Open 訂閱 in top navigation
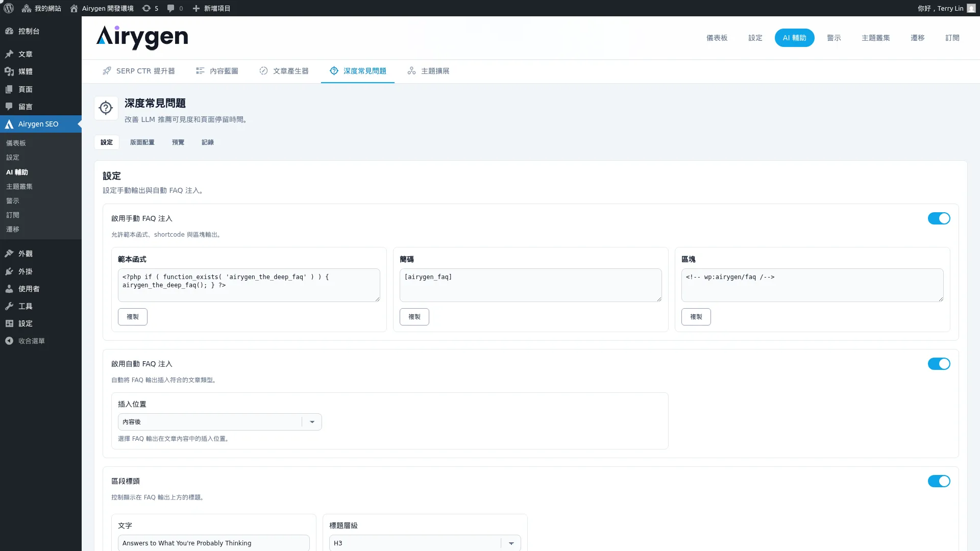 pyautogui.click(x=952, y=38)
